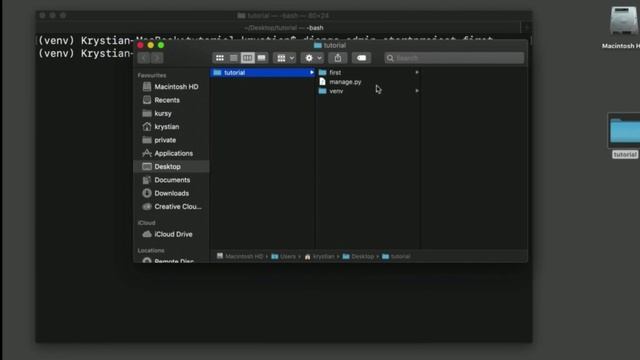Open kursy folder in sidebar
Image resolution: width=640 pixels, height=360 pixels.
157,113
